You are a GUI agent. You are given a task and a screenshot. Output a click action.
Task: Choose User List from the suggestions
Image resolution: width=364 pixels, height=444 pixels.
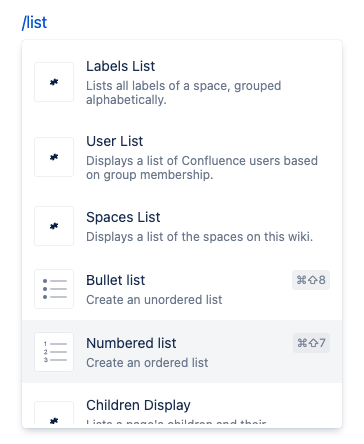click(x=182, y=157)
